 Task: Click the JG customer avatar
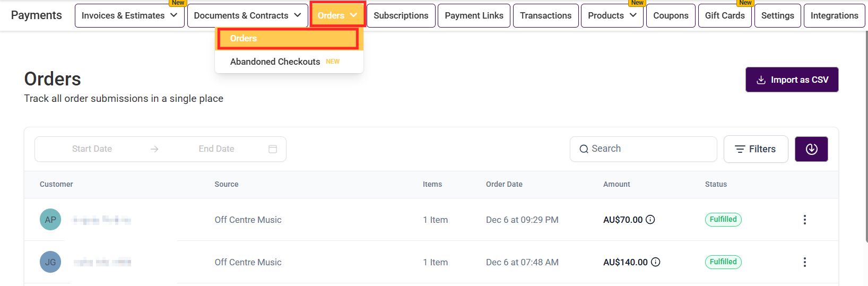point(50,262)
